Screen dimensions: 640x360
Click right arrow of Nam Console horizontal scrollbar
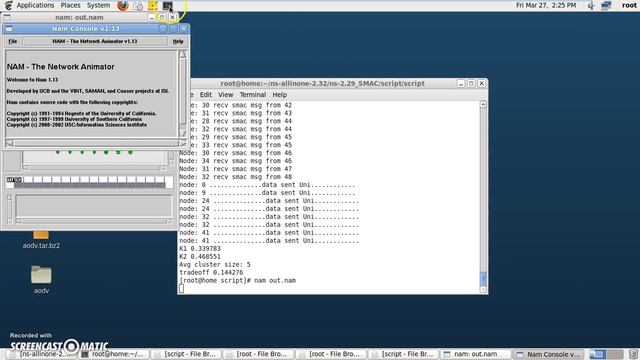coord(182,143)
